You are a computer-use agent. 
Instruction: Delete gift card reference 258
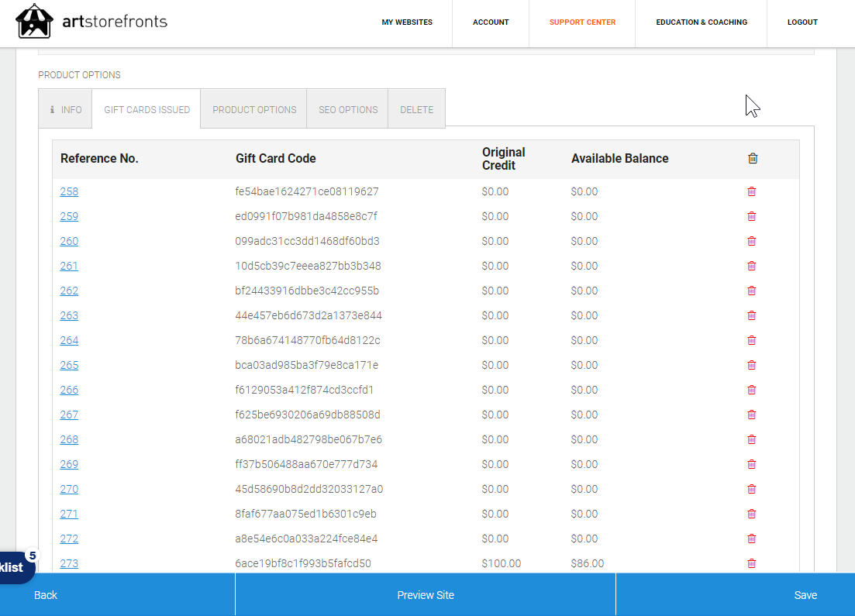pyautogui.click(x=751, y=191)
